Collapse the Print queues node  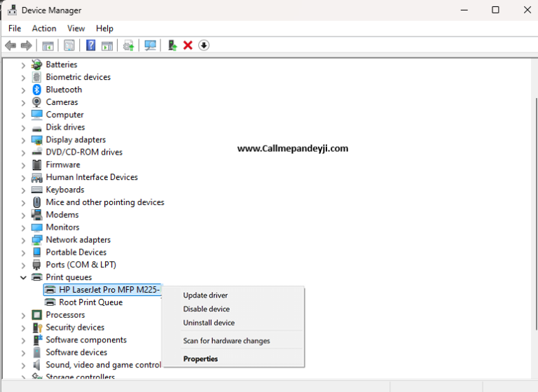coord(23,277)
